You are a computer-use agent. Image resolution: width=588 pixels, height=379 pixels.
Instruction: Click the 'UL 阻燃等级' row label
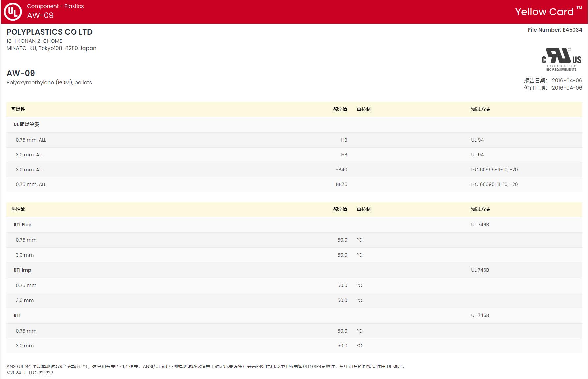pos(26,124)
